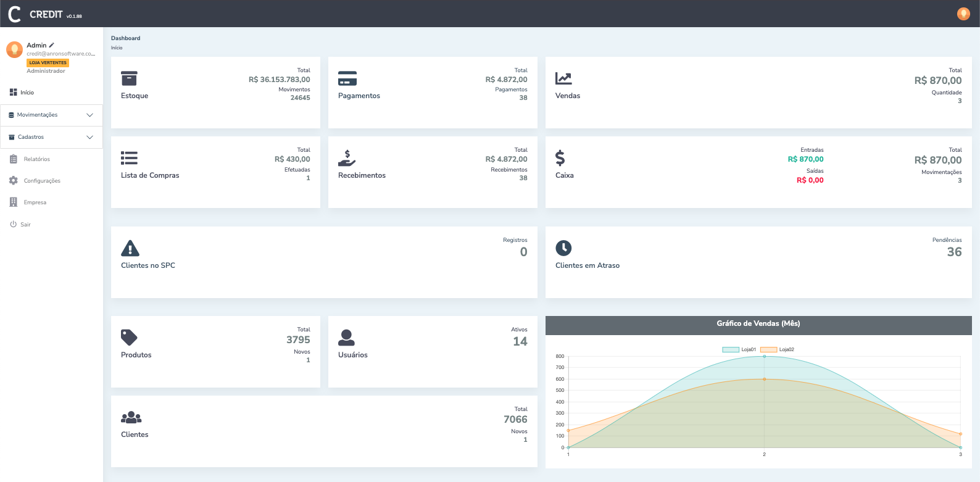Click the Vendas line chart icon

coord(563,78)
